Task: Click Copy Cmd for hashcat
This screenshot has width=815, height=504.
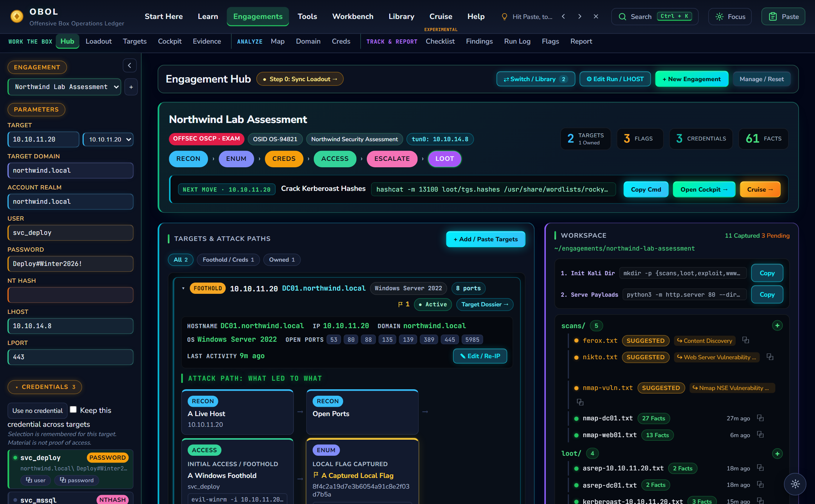Action: [646, 189]
